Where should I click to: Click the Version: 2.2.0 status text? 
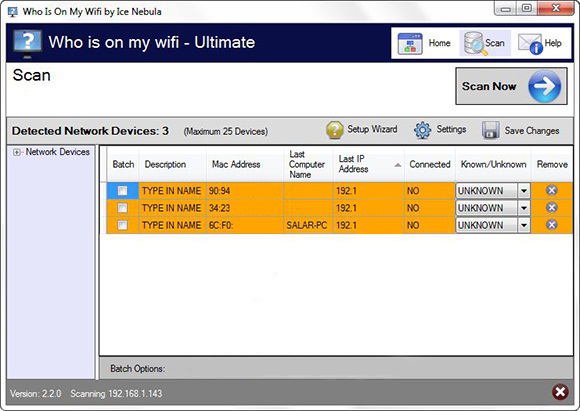tap(36, 394)
